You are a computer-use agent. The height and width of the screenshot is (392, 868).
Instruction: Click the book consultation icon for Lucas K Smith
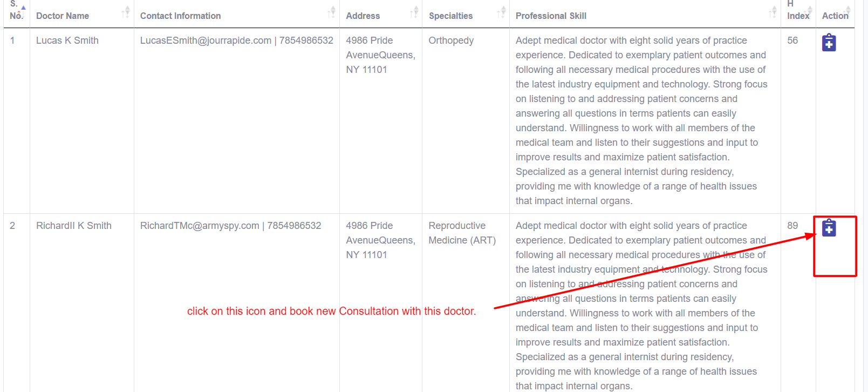829,43
